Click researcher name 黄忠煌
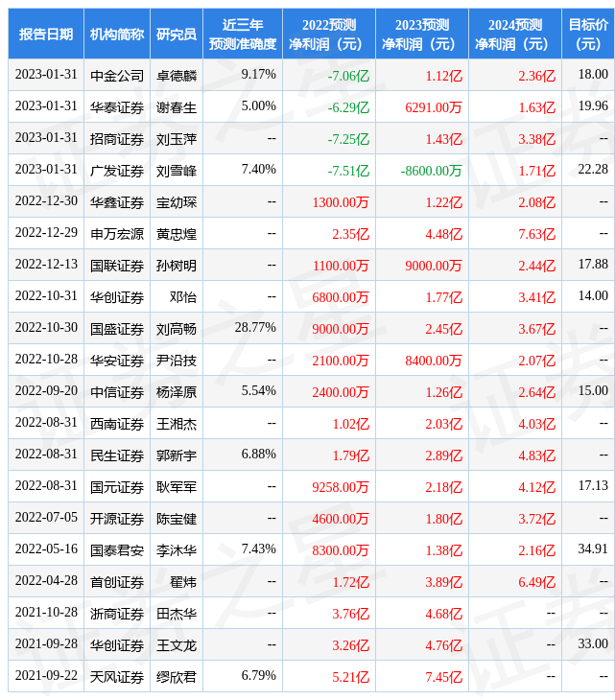This screenshot has width=615, height=700. pos(177,234)
